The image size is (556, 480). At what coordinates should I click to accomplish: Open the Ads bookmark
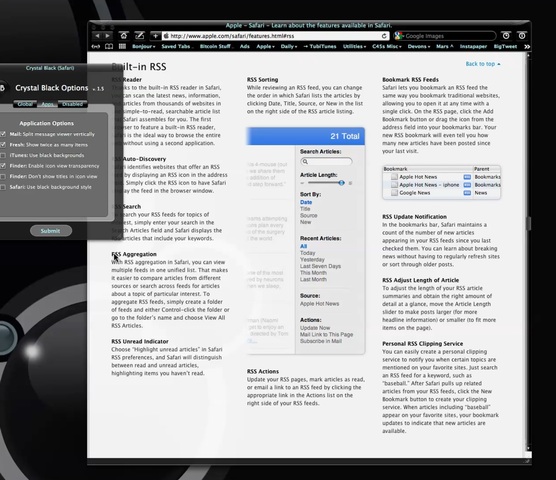point(245,46)
